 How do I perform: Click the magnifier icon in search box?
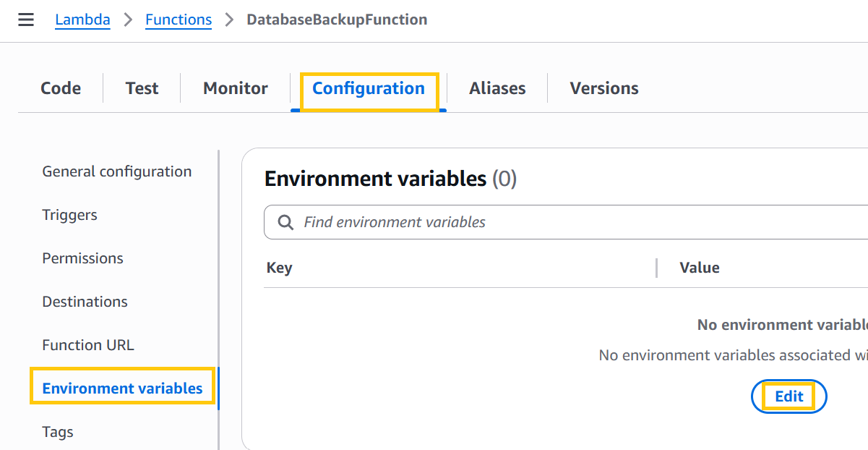pyautogui.click(x=286, y=222)
